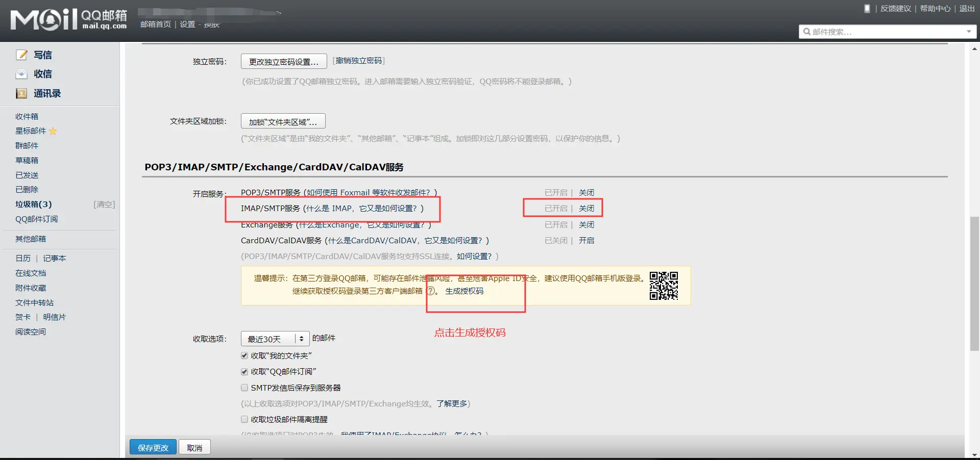Image resolution: width=980 pixels, height=460 pixels.
Task: Open 明信片 in sidebar
Action: [55, 317]
